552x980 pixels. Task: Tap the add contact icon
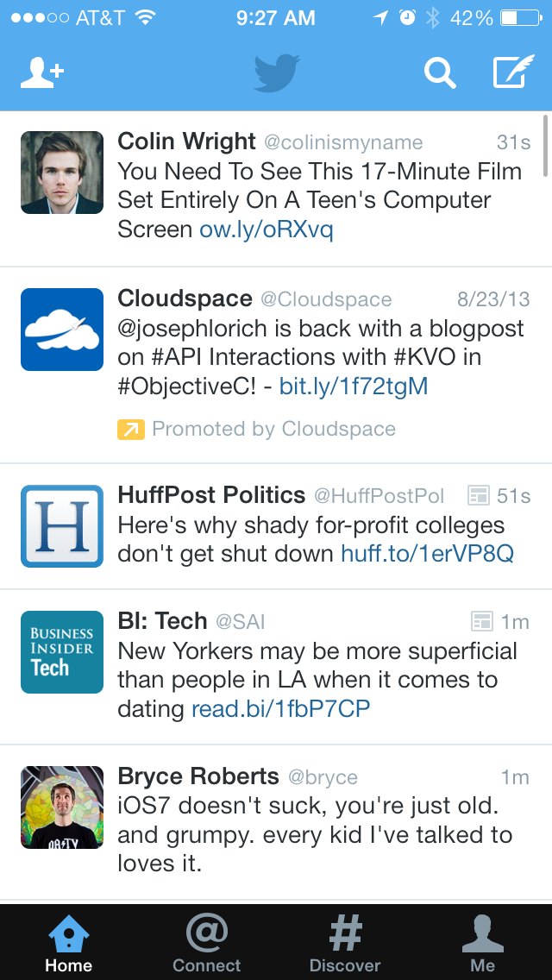[42, 73]
